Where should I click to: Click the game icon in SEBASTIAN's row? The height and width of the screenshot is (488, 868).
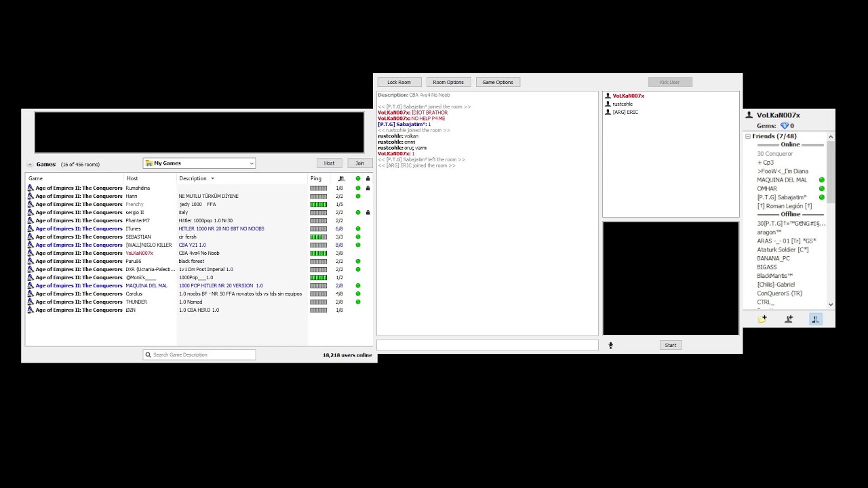coord(31,237)
